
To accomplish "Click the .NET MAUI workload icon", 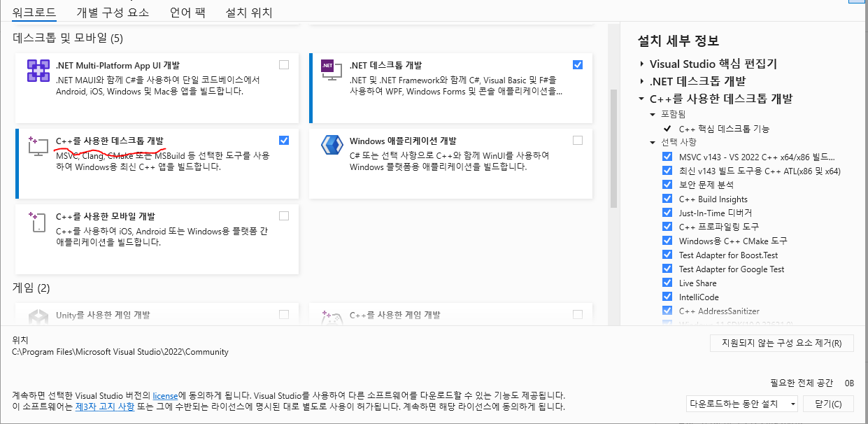I will coord(38,71).
